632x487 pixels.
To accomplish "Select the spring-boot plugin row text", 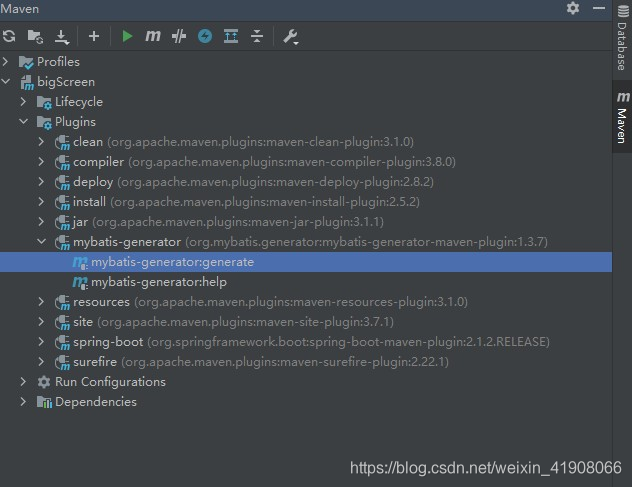I will 311,342.
